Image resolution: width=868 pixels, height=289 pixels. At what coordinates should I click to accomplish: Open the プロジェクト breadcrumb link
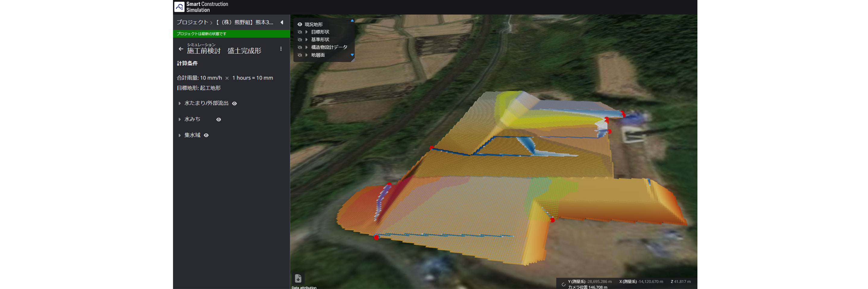(192, 23)
